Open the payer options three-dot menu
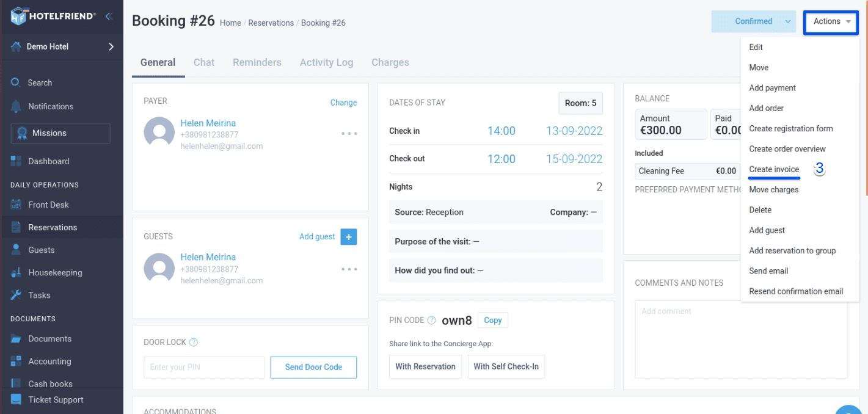The image size is (868, 414). point(349,133)
